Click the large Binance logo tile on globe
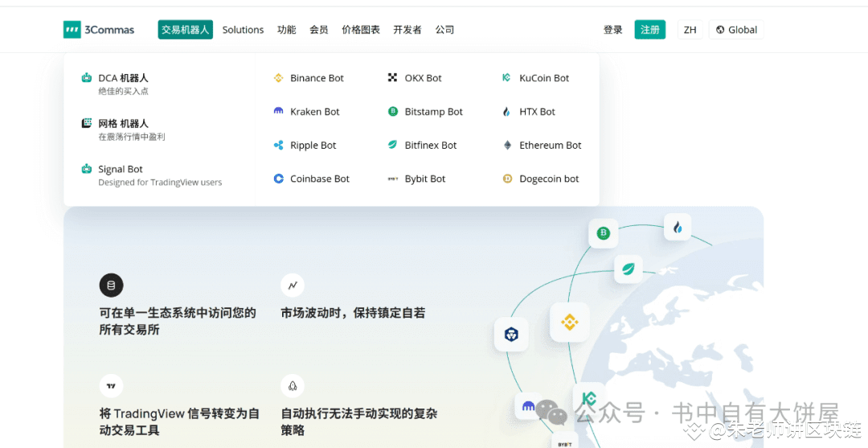The image size is (868, 448). tap(570, 323)
